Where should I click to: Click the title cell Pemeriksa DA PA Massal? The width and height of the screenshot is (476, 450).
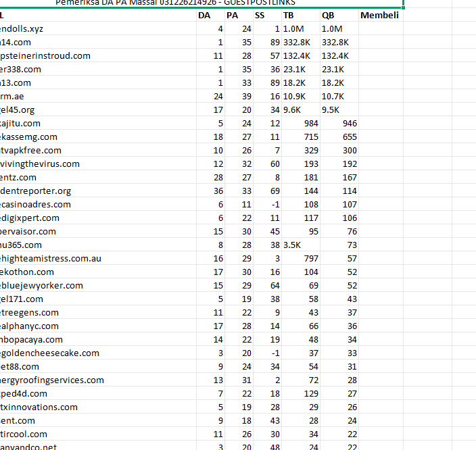pyautogui.click(x=201, y=3)
